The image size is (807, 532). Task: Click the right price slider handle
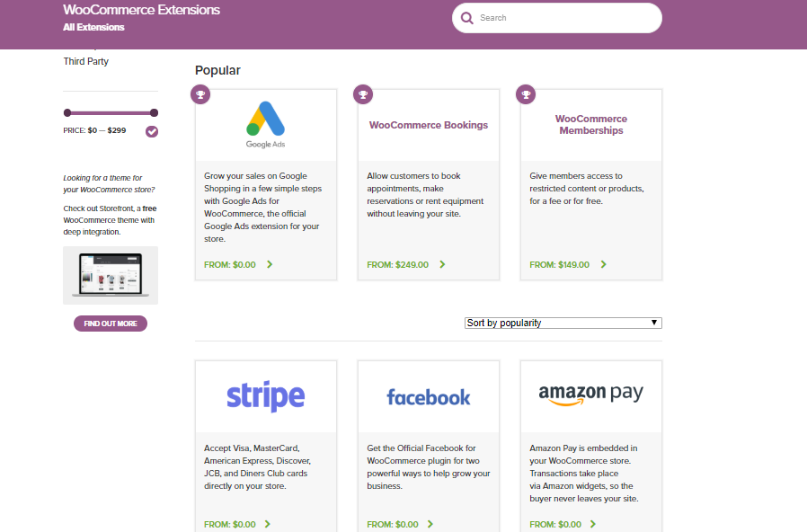[x=154, y=112]
